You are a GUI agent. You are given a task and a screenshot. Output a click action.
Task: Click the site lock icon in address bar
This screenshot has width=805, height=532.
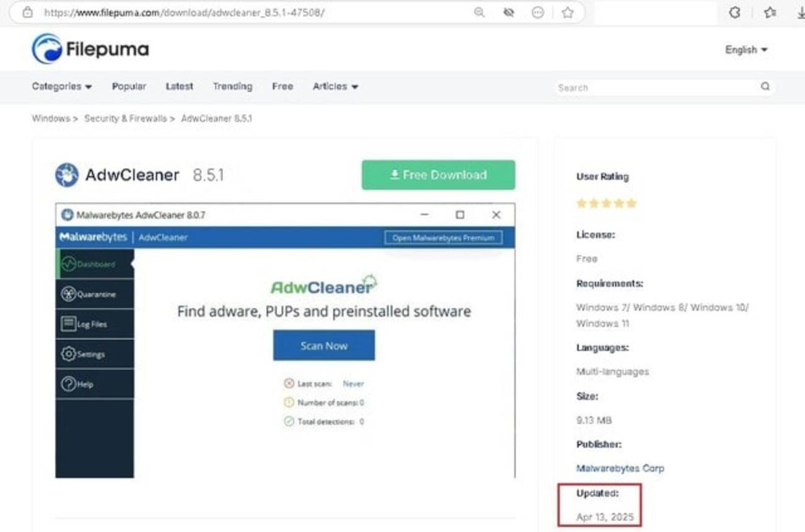27,12
